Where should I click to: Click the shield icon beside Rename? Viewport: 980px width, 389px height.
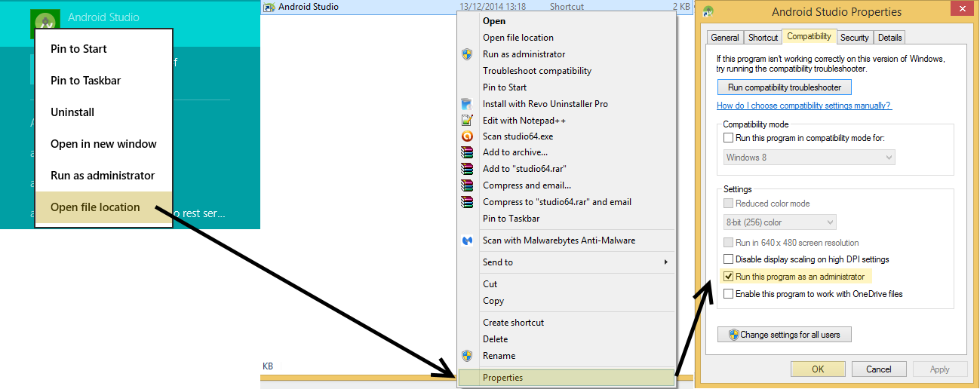(467, 356)
